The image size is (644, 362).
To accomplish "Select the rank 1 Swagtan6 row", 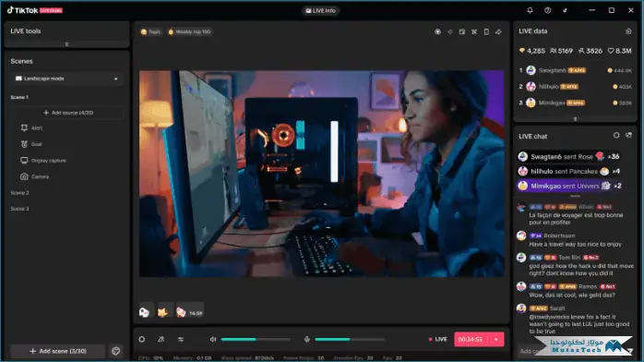I will click(575, 70).
